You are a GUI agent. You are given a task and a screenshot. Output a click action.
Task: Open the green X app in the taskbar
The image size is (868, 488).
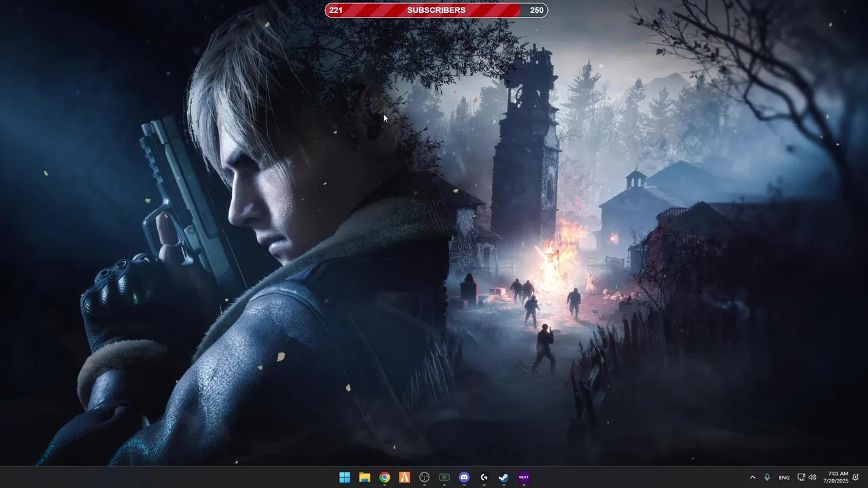click(444, 477)
